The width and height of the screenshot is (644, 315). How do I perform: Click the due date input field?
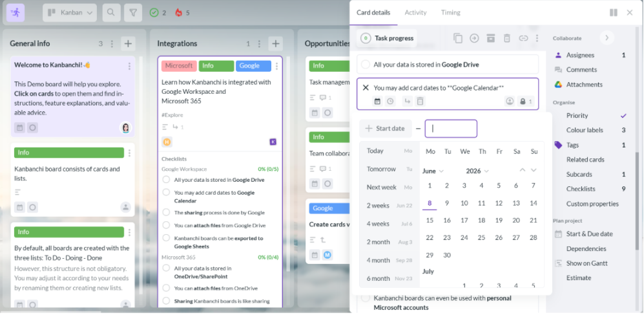[451, 129]
